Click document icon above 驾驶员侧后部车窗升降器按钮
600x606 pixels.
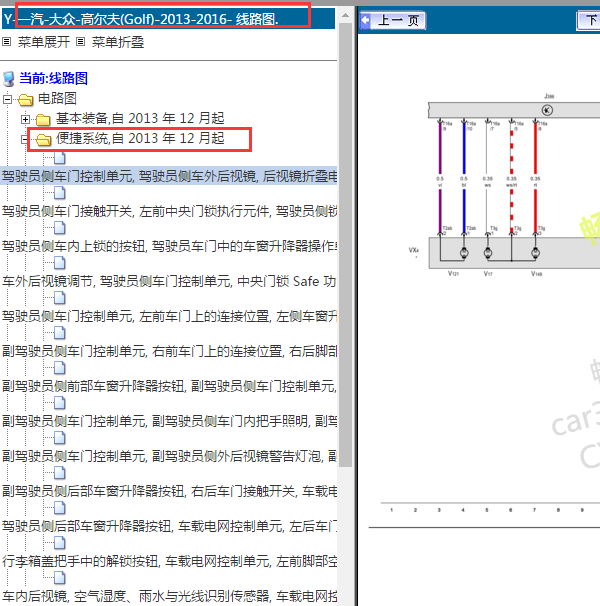[x=60, y=508]
